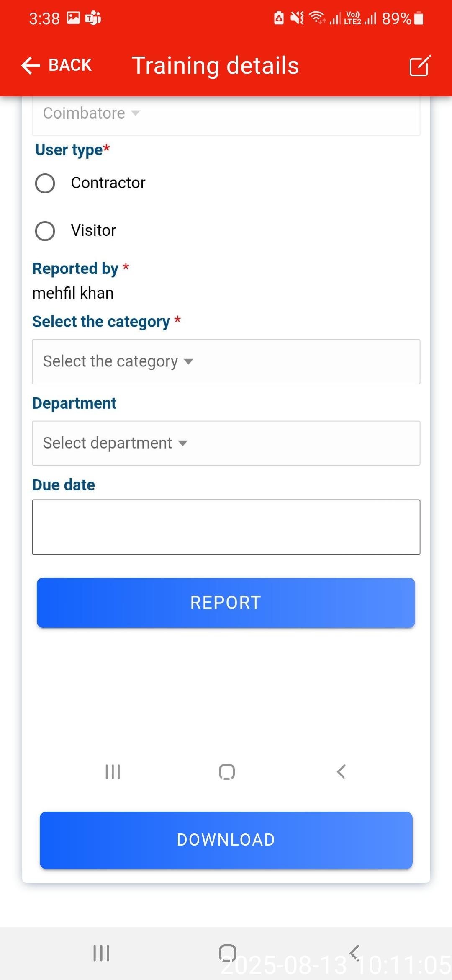Select the Contractor radio button
Viewport: 452px width, 980px height.
pyautogui.click(x=45, y=183)
